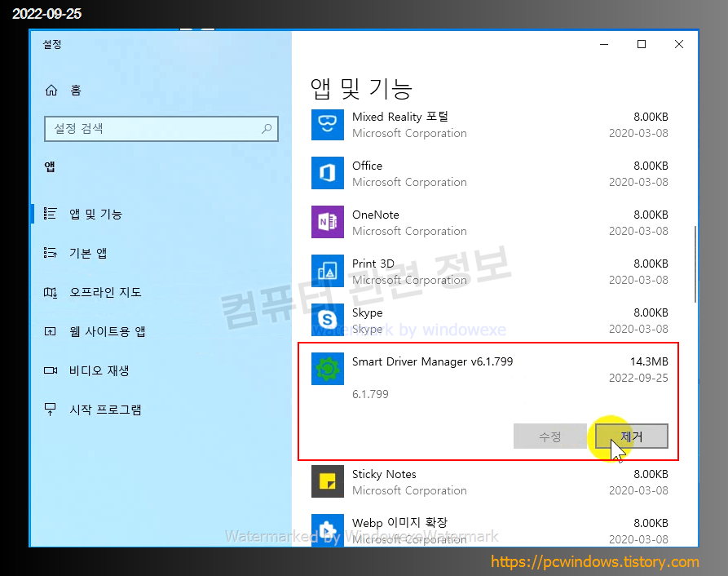Click the greyed 수정 modify button
Screen dimensions: 728x576
click(550, 436)
